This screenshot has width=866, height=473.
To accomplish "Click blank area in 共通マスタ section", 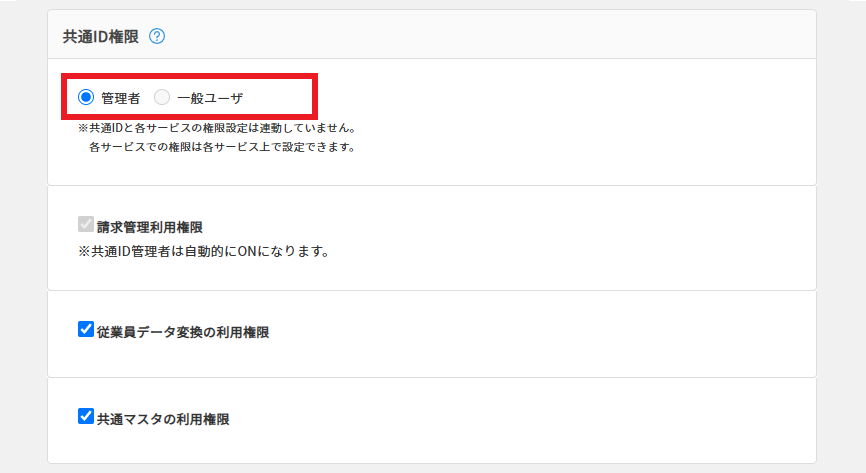I will 550,420.
